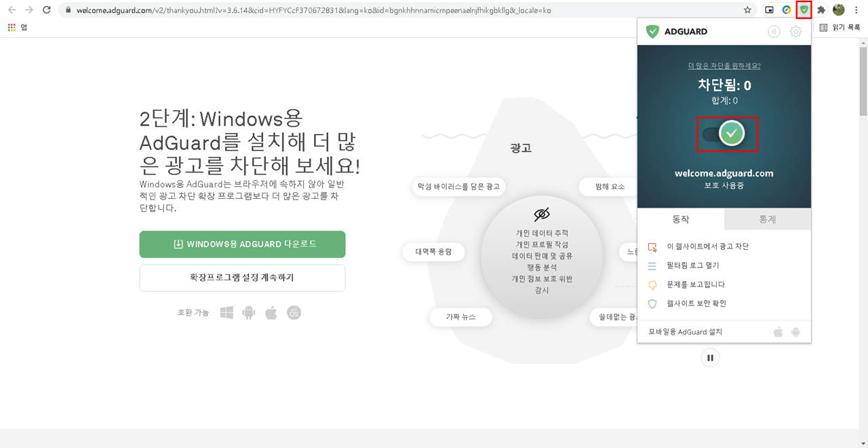The height and width of the screenshot is (448, 868).
Task: Bookmark this page with the star icon
Action: click(747, 10)
